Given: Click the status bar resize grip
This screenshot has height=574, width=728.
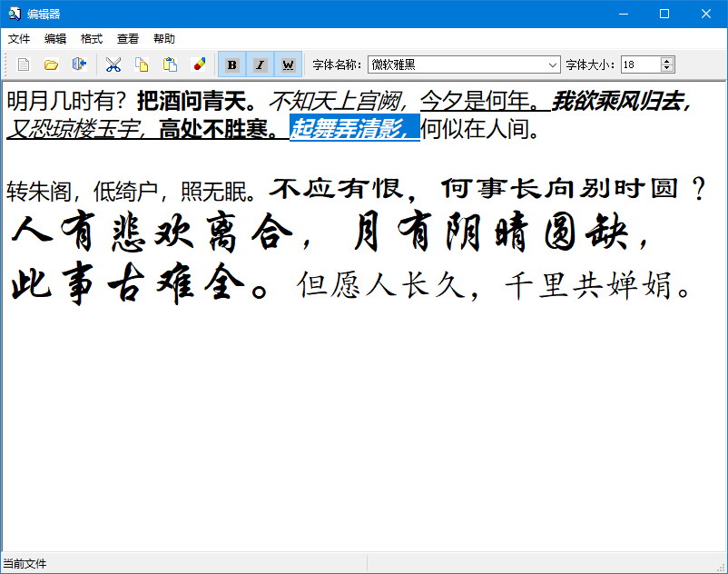Looking at the screenshot, I should pyautogui.click(x=721, y=567).
